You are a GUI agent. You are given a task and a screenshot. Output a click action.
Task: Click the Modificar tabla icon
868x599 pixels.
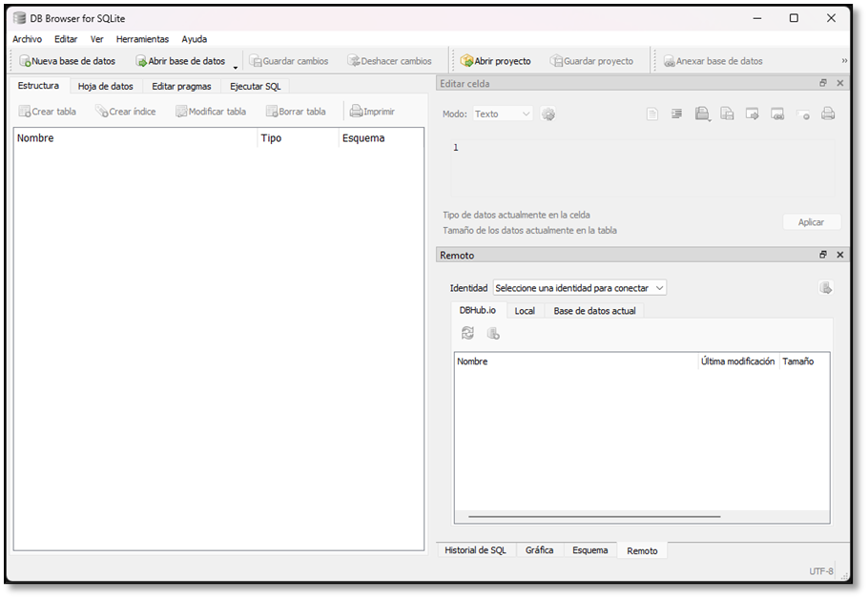point(181,112)
